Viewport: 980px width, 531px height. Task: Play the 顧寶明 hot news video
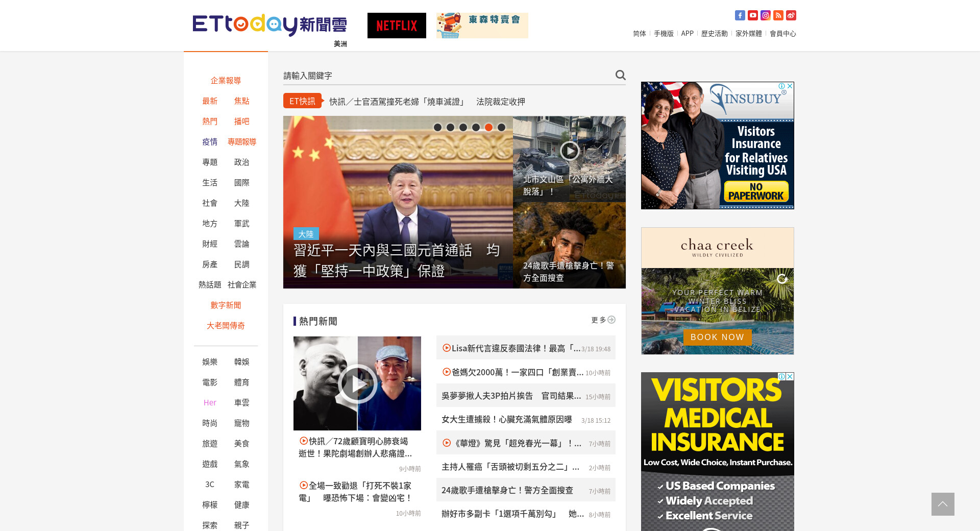(x=357, y=383)
